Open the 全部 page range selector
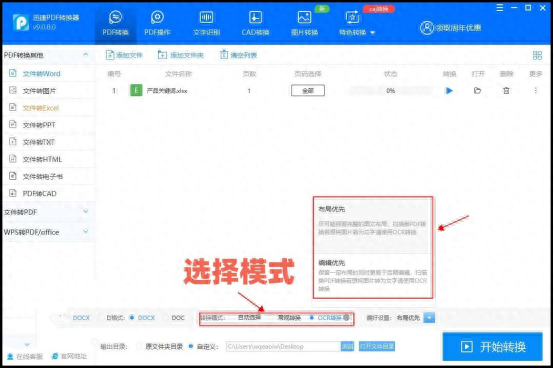Viewport: 554px width, 368px height. 308,91
